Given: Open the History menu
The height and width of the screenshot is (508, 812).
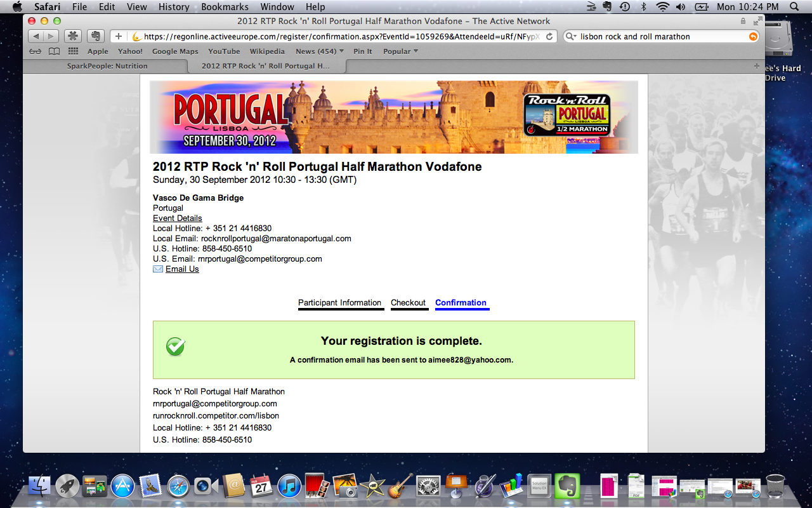Looking at the screenshot, I should (174, 7).
